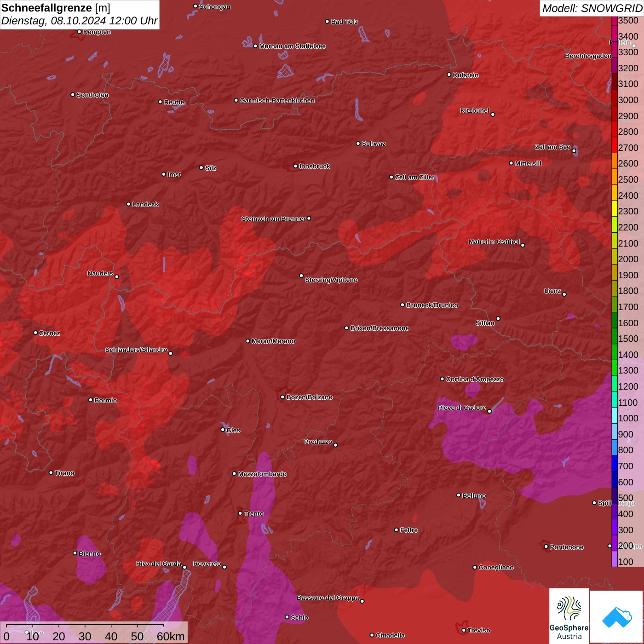Click the '3500' legend value

click(628, 20)
